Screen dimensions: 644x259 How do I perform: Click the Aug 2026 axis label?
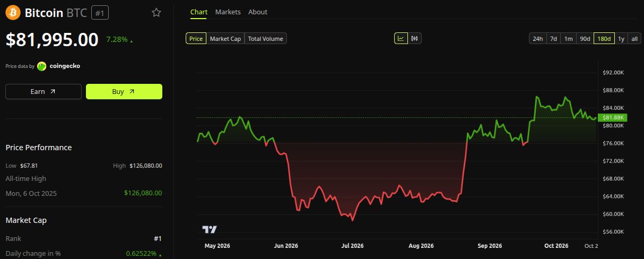coord(421,246)
